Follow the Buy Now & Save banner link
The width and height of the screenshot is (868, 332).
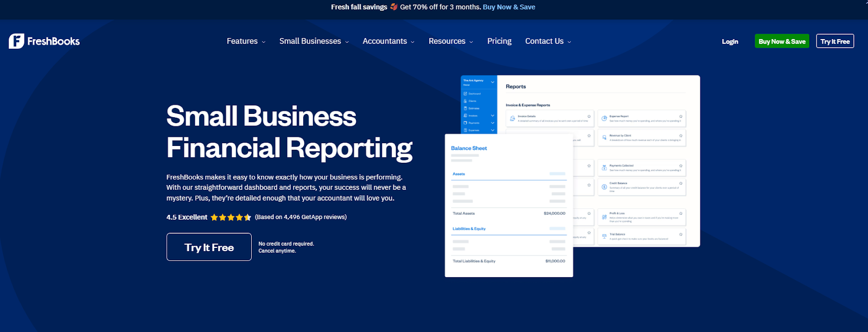pos(509,7)
